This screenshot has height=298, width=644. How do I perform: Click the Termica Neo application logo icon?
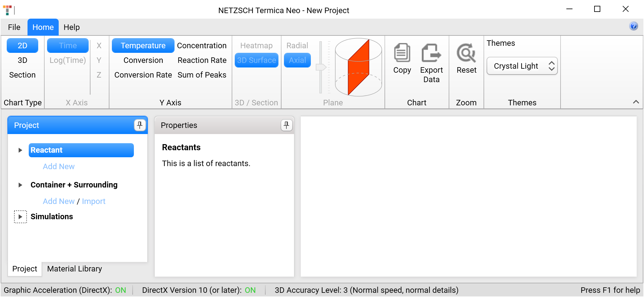click(7, 10)
